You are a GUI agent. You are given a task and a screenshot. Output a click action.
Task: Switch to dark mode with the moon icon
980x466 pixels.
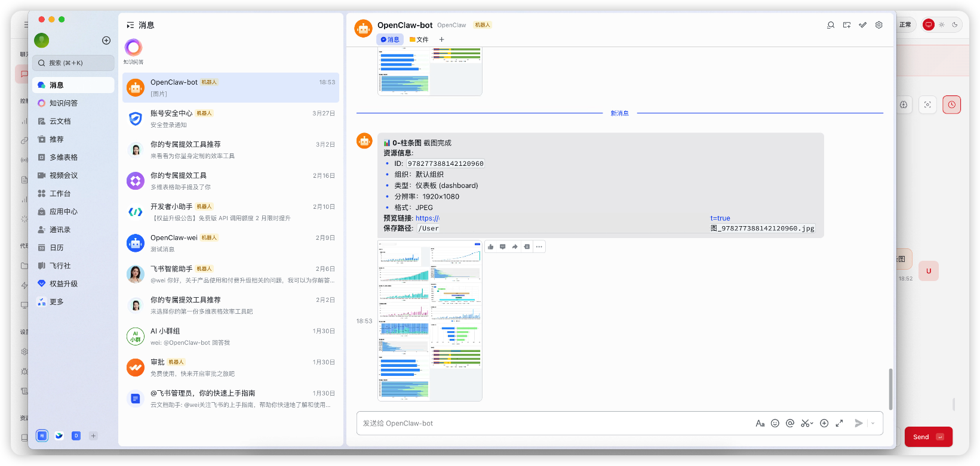tap(955, 24)
